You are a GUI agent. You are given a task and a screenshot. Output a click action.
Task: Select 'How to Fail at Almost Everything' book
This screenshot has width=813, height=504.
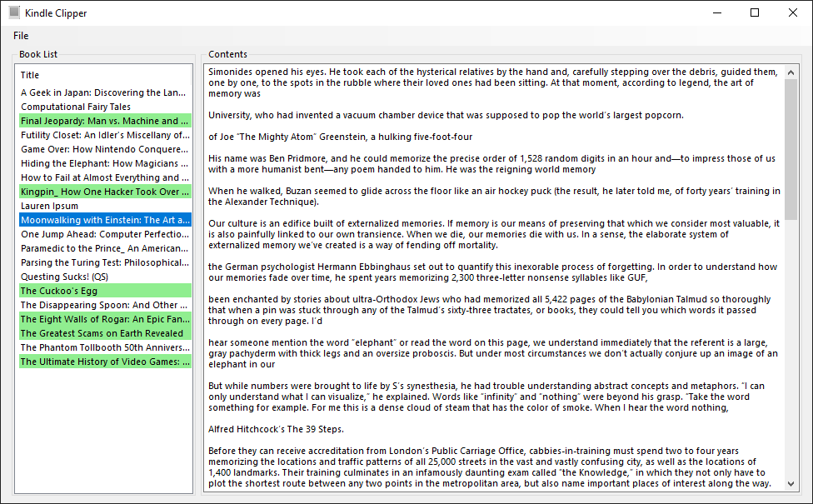point(105,177)
